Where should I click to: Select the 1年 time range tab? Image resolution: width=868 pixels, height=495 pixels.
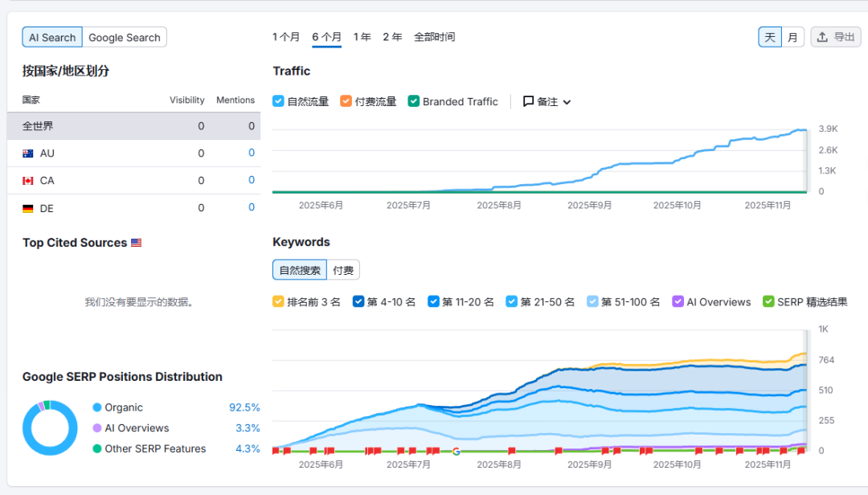click(x=362, y=37)
